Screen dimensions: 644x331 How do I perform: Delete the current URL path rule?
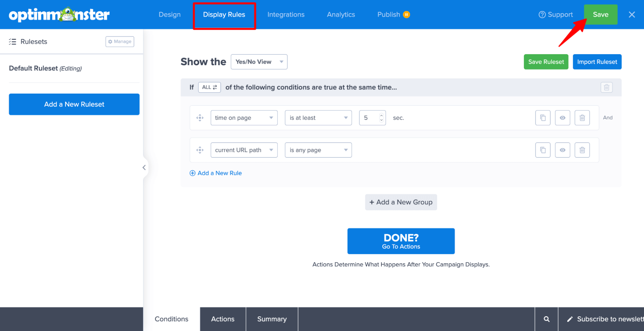pyautogui.click(x=582, y=150)
